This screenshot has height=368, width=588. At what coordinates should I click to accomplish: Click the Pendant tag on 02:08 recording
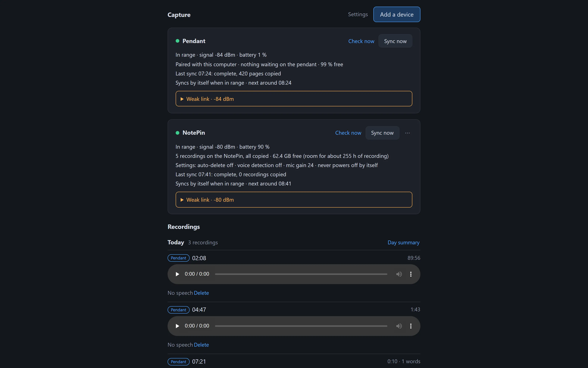pyautogui.click(x=178, y=258)
